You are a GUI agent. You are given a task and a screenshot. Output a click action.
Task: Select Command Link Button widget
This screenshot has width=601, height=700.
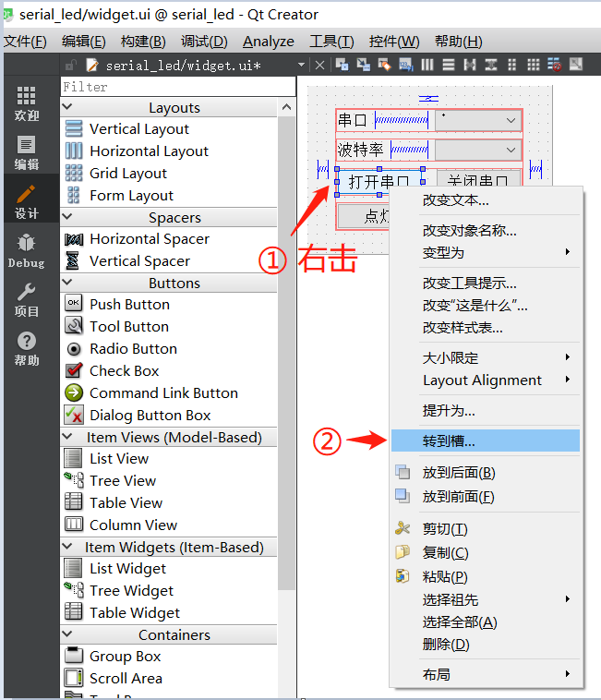coord(151,392)
